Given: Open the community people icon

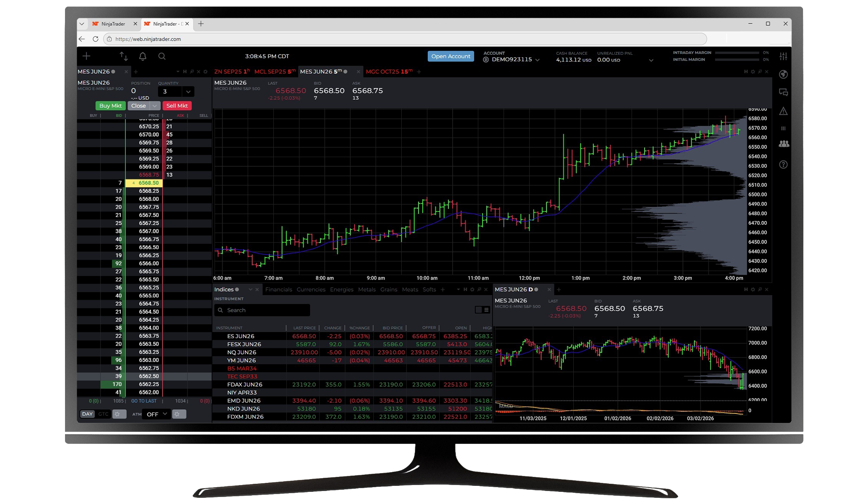Looking at the screenshot, I should click(783, 144).
